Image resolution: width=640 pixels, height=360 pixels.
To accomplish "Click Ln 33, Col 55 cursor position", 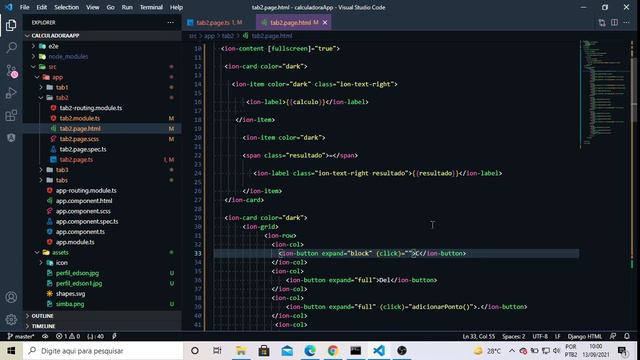I will (x=478, y=336).
